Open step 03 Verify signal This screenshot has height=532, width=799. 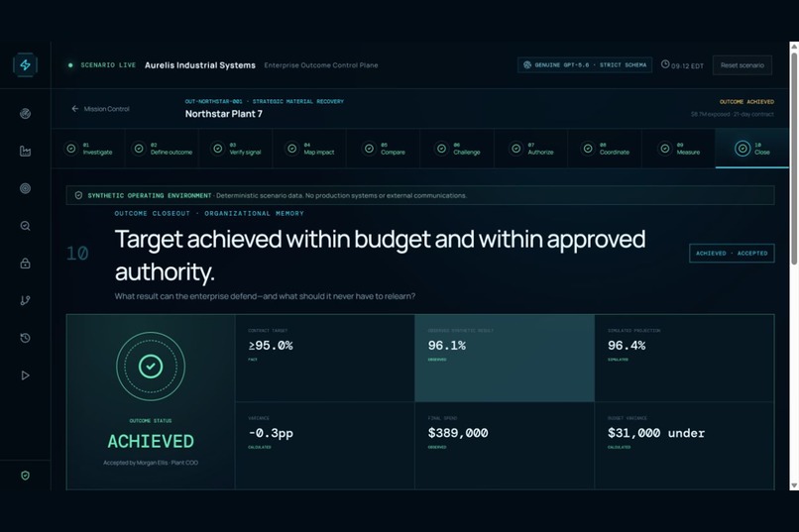pos(236,149)
